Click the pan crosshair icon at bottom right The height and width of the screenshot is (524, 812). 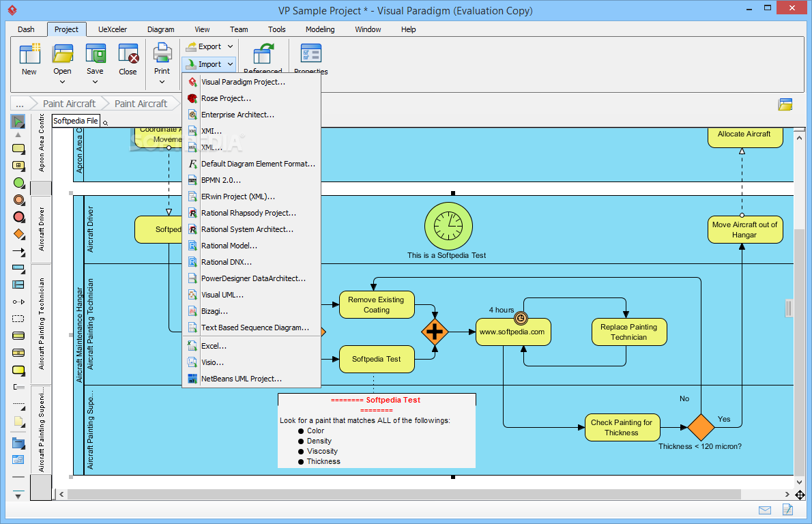tap(800, 495)
